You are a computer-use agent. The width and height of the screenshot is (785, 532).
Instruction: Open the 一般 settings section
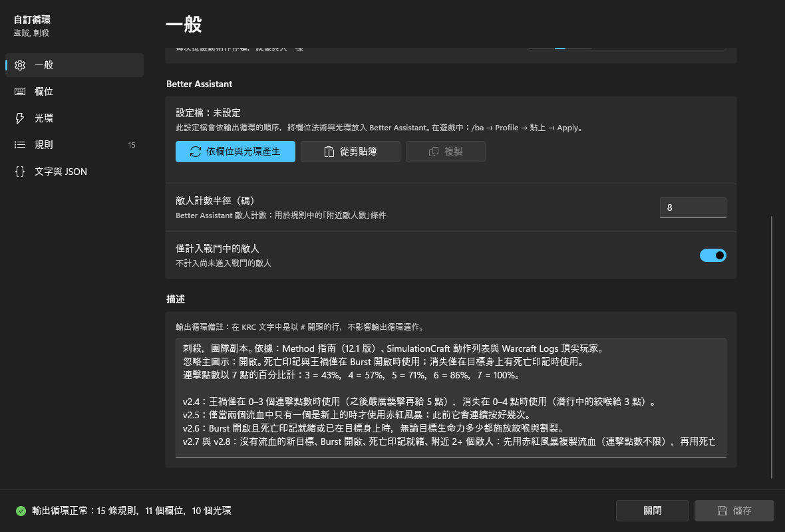pyautogui.click(x=75, y=65)
